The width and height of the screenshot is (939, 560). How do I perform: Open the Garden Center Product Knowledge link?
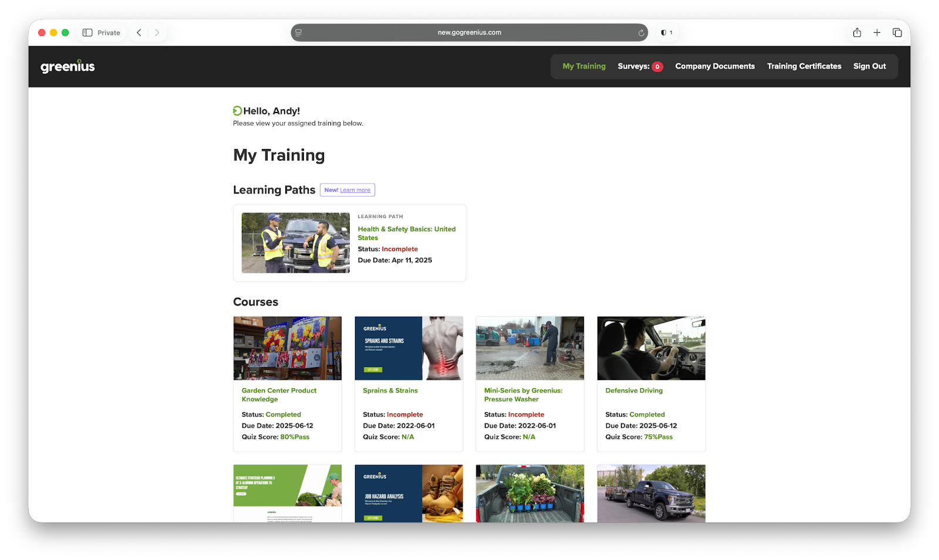point(279,395)
